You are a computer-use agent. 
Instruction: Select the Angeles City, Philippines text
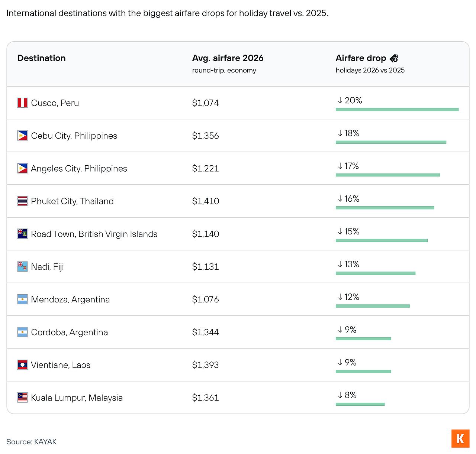pos(79,168)
